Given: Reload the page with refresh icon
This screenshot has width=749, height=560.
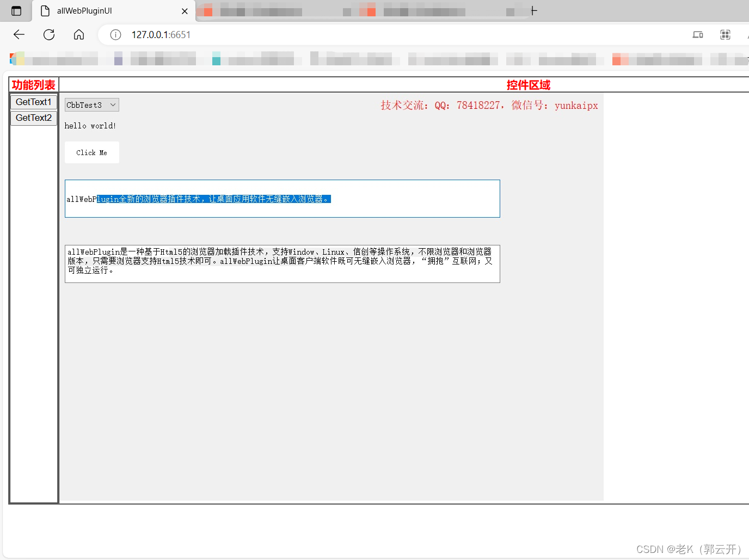Looking at the screenshot, I should coord(49,35).
